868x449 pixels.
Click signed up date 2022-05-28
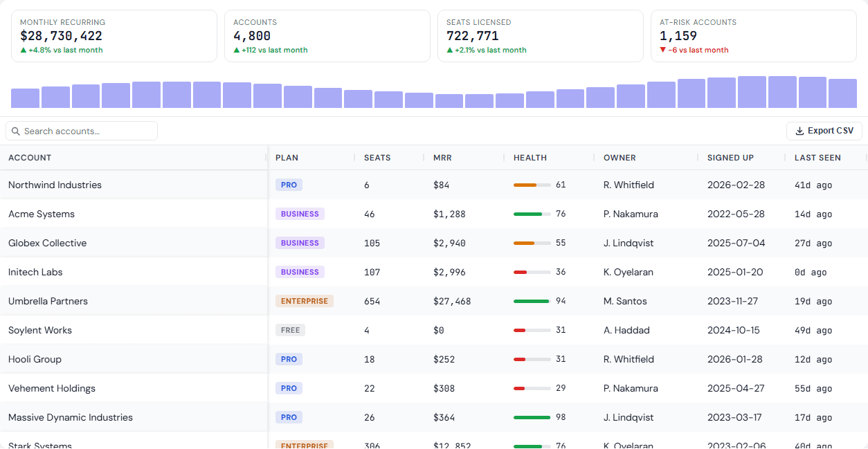click(736, 214)
